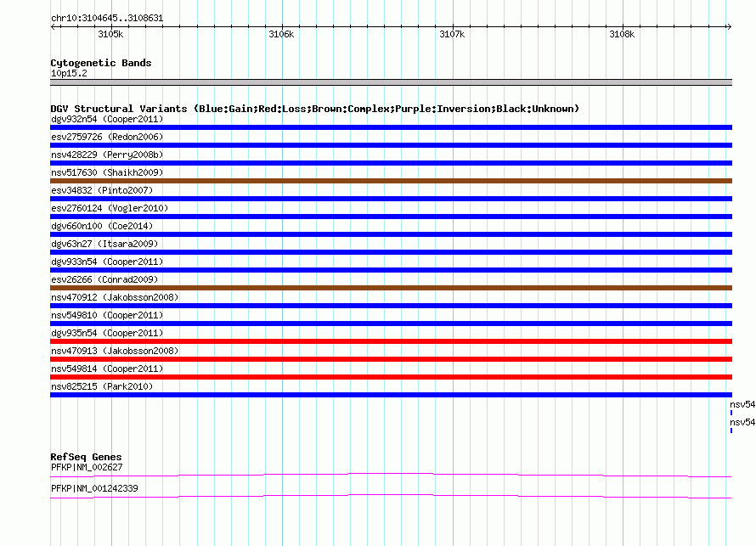Click the 3105k ruler position label
This screenshot has width=756, height=546.
(110, 34)
